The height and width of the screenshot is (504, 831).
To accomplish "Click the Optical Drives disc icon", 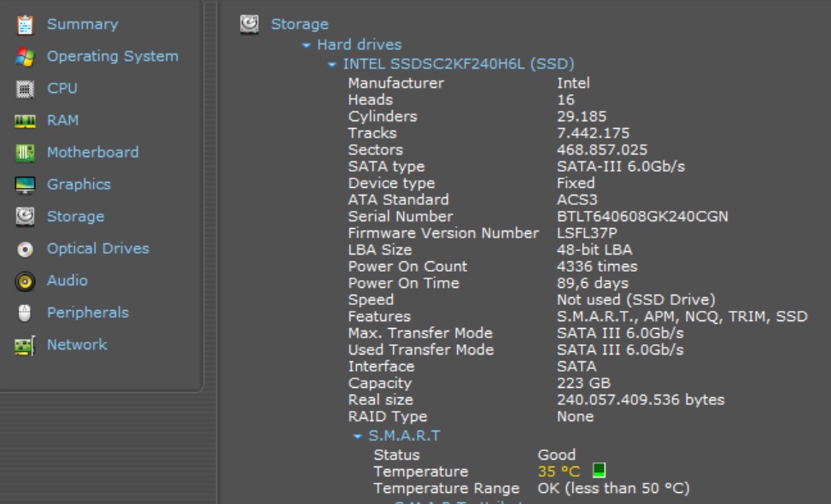I will (25, 249).
